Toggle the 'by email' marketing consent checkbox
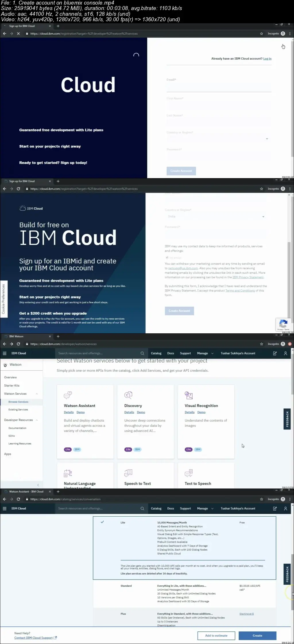 point(167,258)
